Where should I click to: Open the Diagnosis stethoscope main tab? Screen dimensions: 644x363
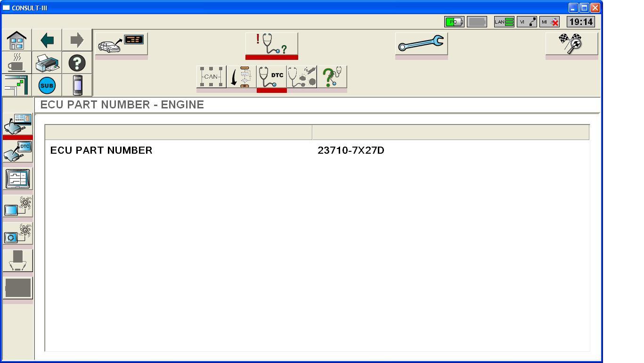[x=271, y=44]
